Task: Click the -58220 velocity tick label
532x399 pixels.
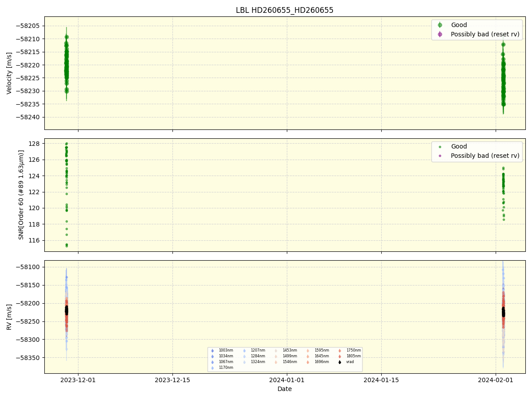Action: 28,65
